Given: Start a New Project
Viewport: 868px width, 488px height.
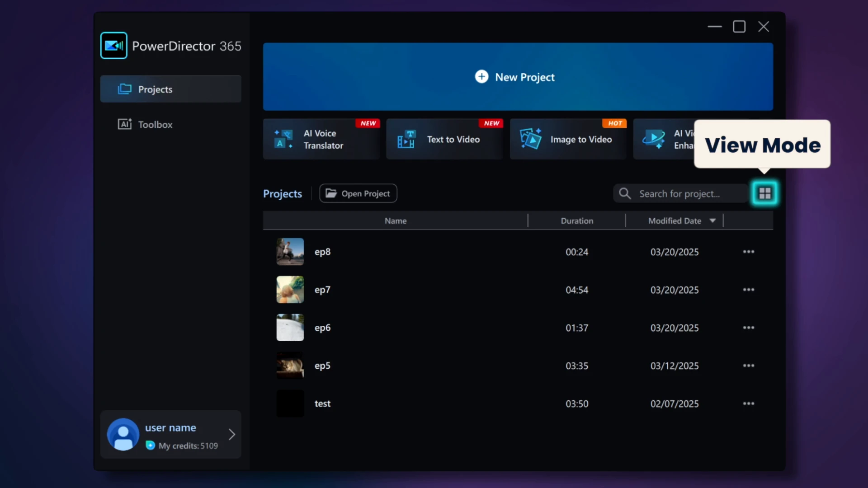Looking at the screenshot, I should coord(518,77).
